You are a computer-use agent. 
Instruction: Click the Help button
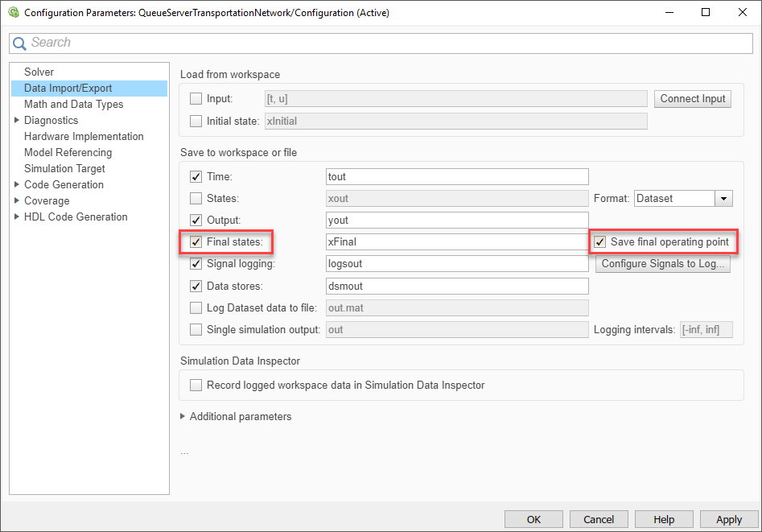pyautogui.click(x=664, y=520)
